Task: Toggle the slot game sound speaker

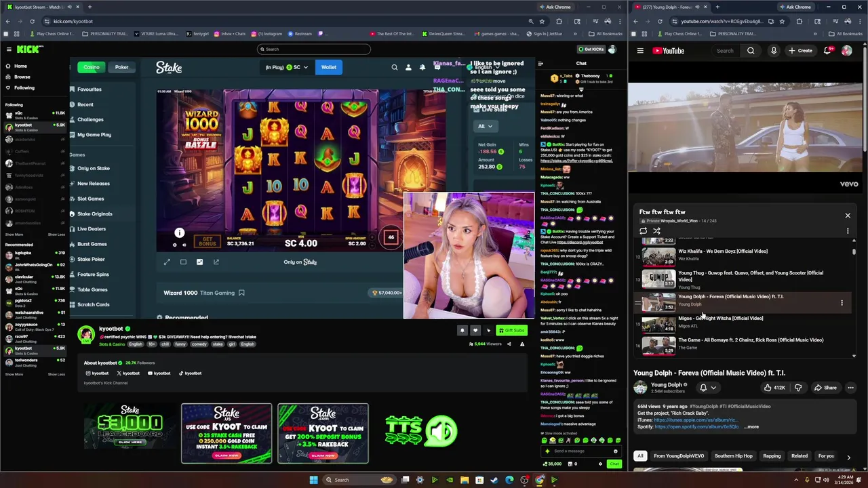Action: tap(184, 245)
